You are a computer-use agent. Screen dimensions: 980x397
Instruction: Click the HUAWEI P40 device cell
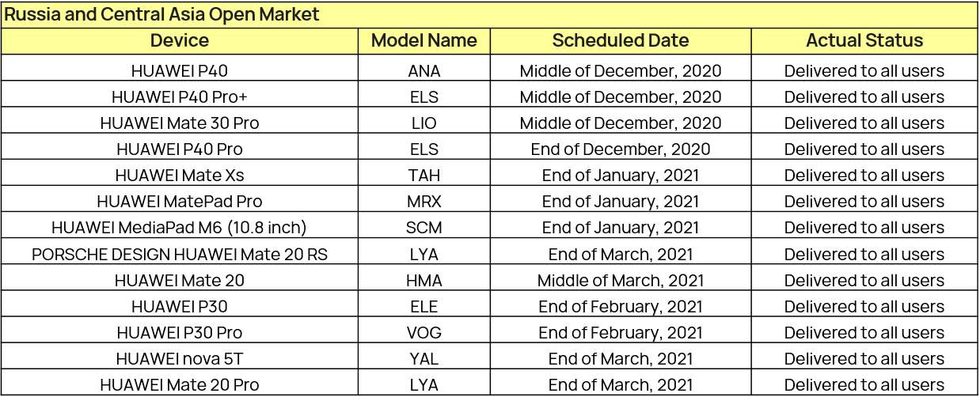180,70
